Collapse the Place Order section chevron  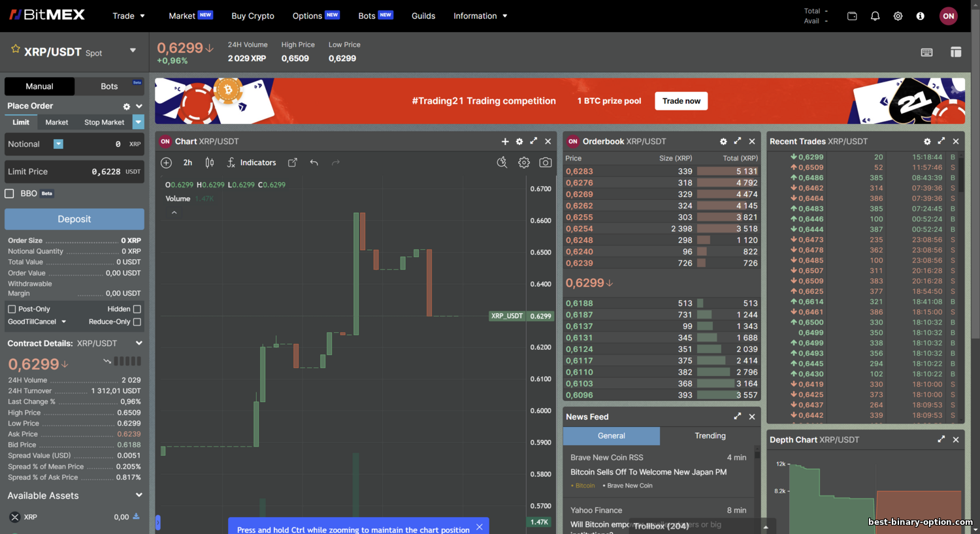point(139,106)
